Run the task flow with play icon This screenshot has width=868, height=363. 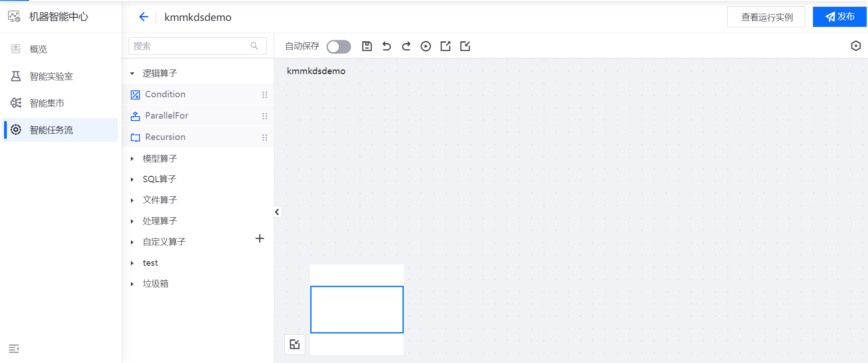coord(426,46)
